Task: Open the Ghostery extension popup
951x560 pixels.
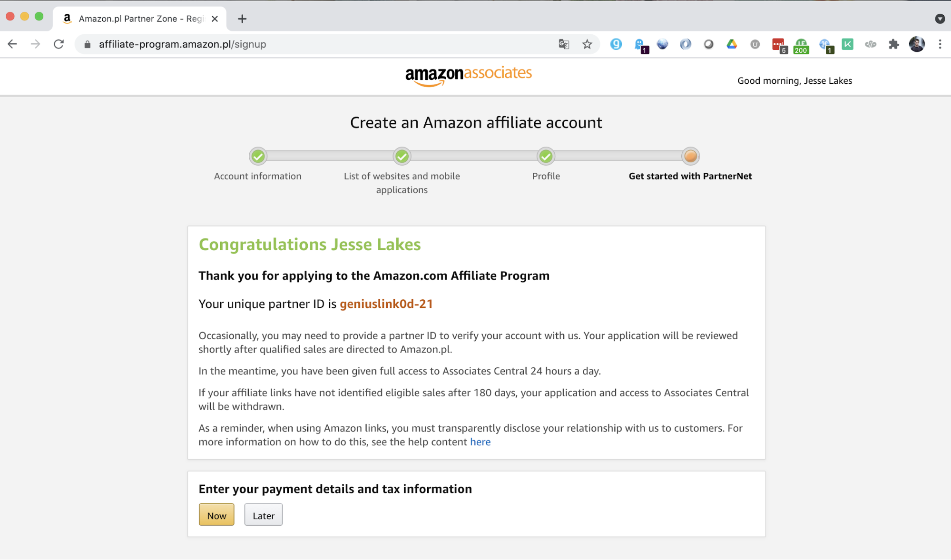Action: pos(640,43)
